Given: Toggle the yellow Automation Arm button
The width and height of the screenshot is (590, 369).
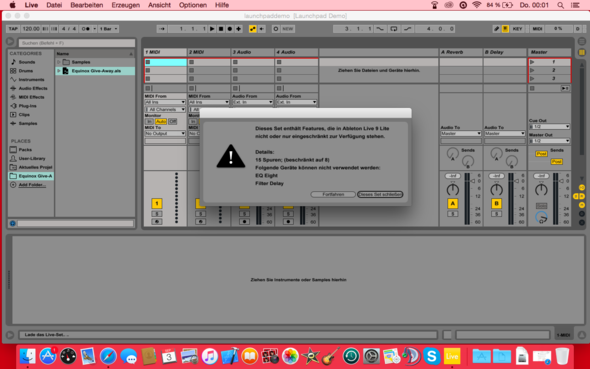Looking at the screenshot, I should pyautogui.click(x=252, y=29).
